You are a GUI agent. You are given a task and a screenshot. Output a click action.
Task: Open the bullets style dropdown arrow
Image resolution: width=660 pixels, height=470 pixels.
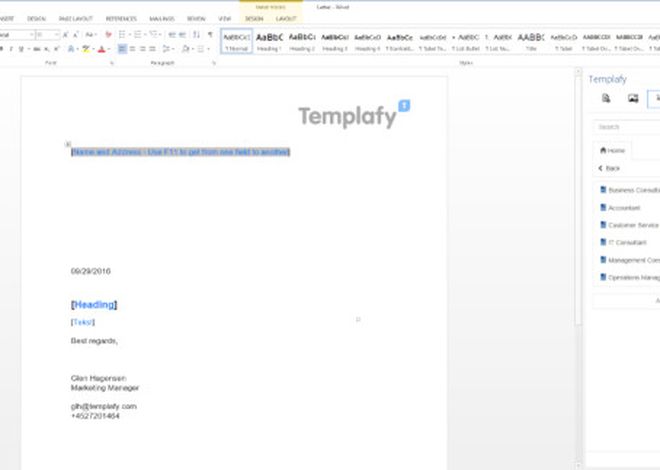(x=129, y=35)
